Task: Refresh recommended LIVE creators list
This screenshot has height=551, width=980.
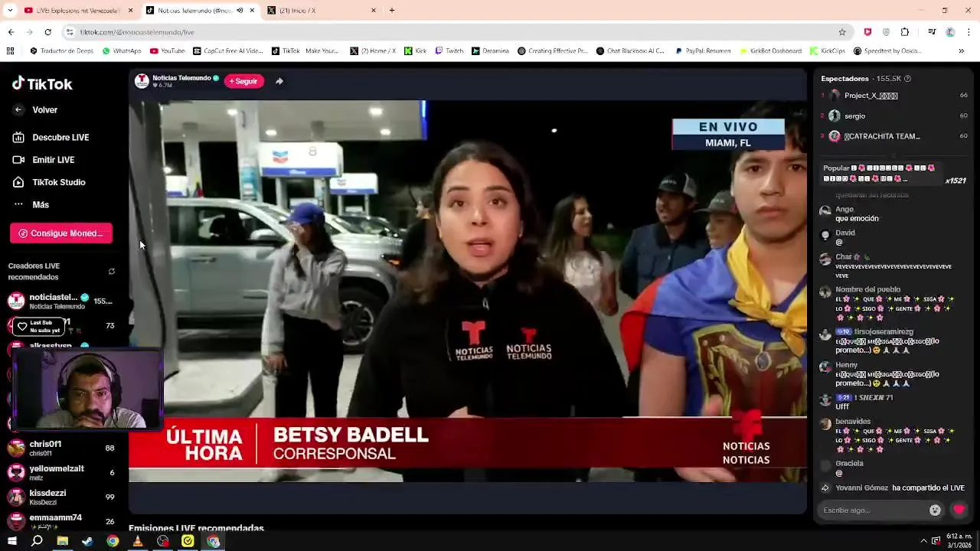Action: click(111, 272)
